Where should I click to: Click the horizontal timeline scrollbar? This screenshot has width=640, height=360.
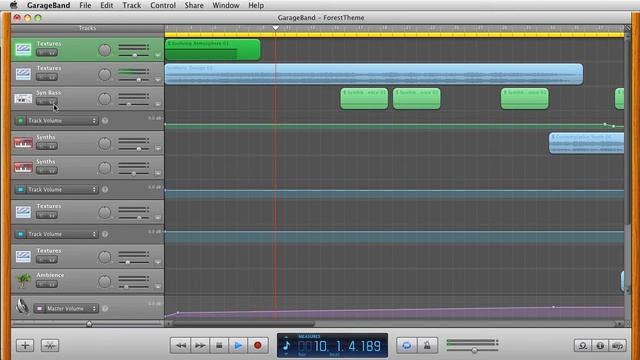[x=243, y=324]
